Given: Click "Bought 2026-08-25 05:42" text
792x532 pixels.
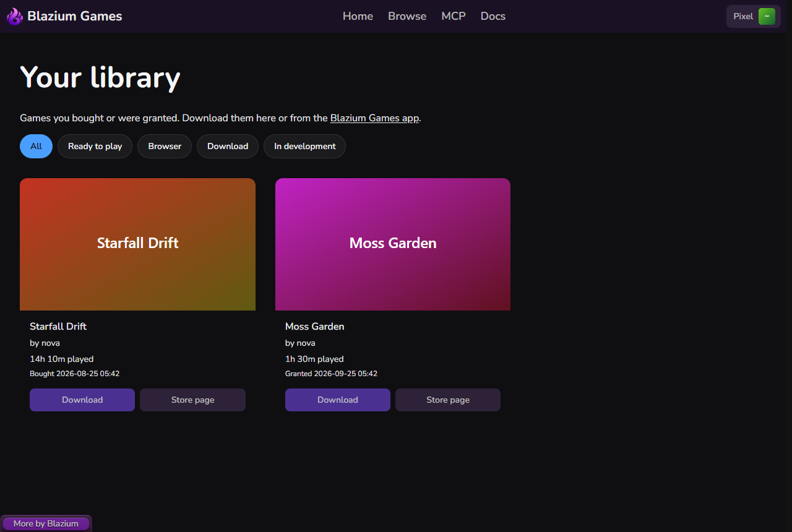Looking at the screenshot, I should (x=74, y=374).
